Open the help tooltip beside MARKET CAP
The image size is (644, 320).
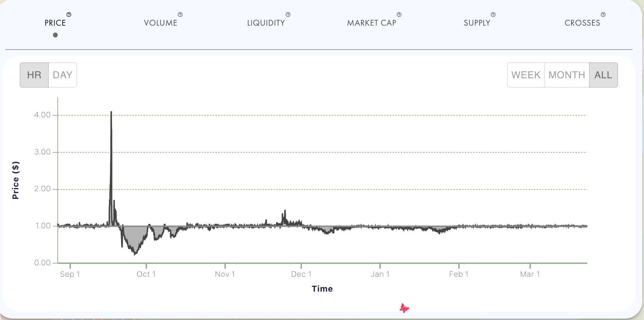(399, 15)
